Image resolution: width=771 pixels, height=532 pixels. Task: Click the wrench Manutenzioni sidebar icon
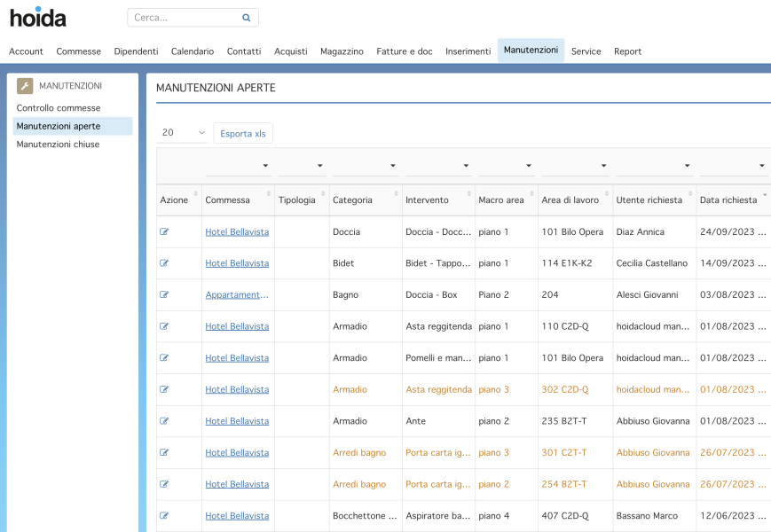25,85
